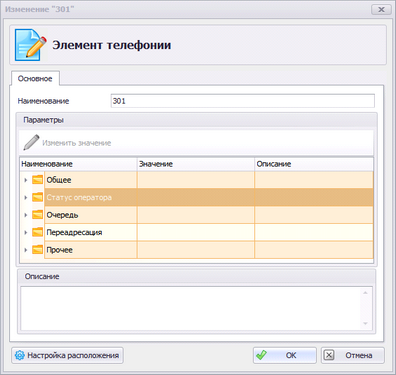Cancel with the Отмена button
The width and height of the screenshot is (396, 375).
pyautogui.click(x=353, y=355)
